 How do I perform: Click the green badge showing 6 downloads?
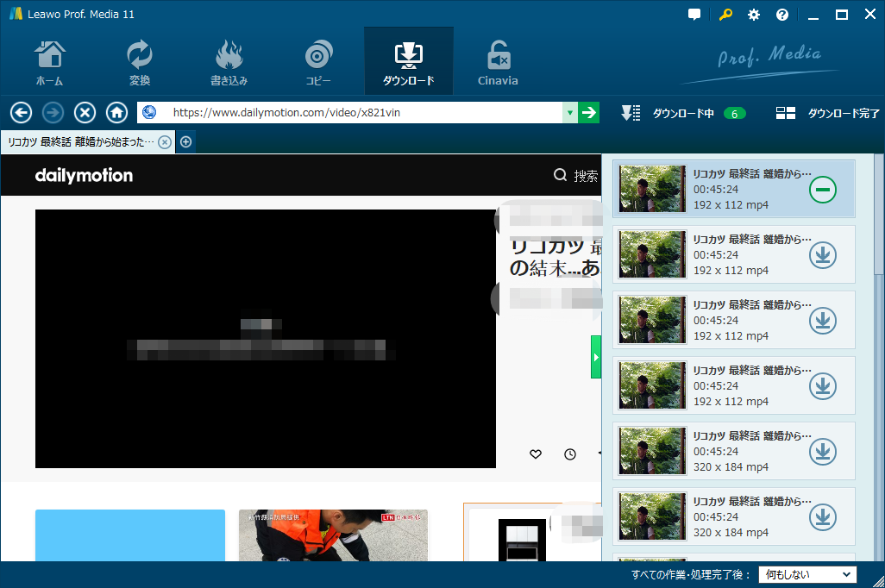(734, 114)
